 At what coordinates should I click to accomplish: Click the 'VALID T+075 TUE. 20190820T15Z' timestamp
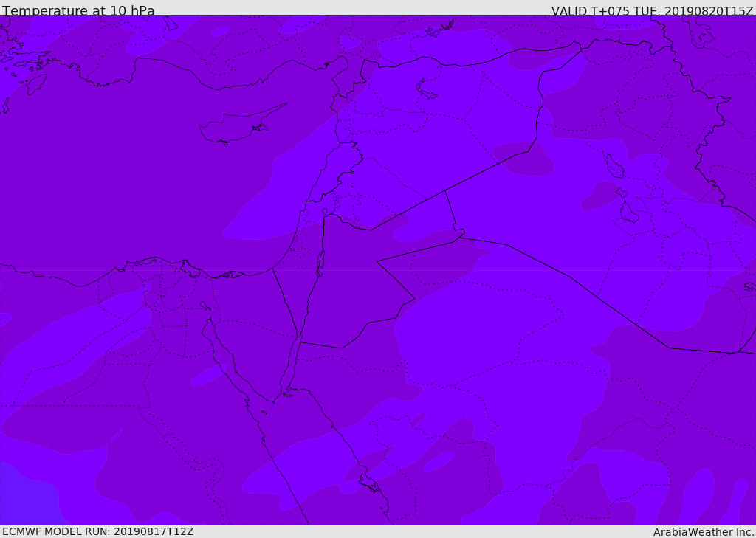click(x=653, y=11)
